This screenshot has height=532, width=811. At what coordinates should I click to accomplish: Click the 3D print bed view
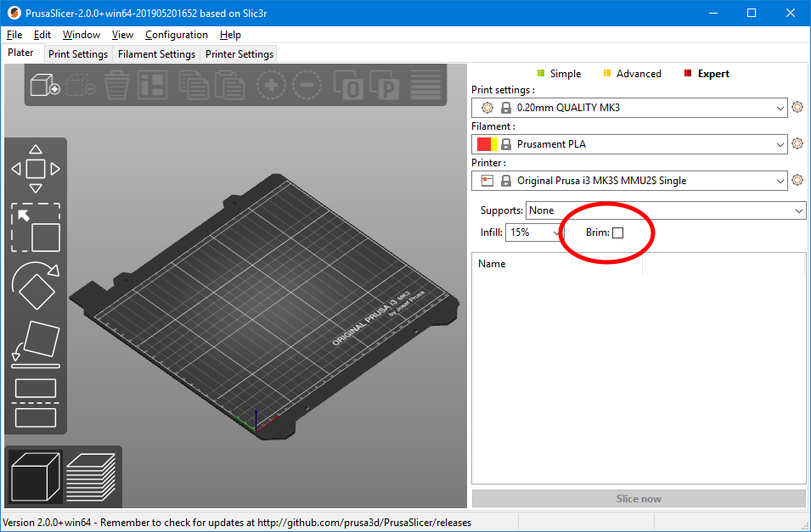[264, 307]
